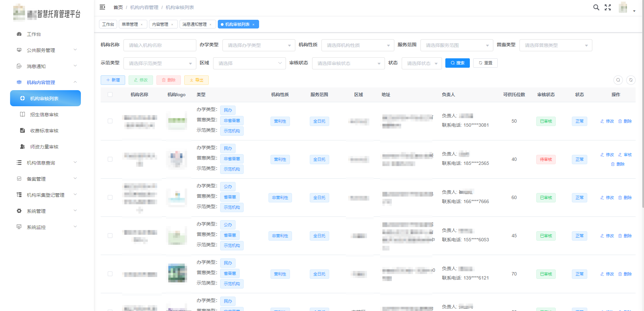This screenshot has width=644, height=311.
Task: Open 招生信息审核 menu item
Action: click(44, 115)
